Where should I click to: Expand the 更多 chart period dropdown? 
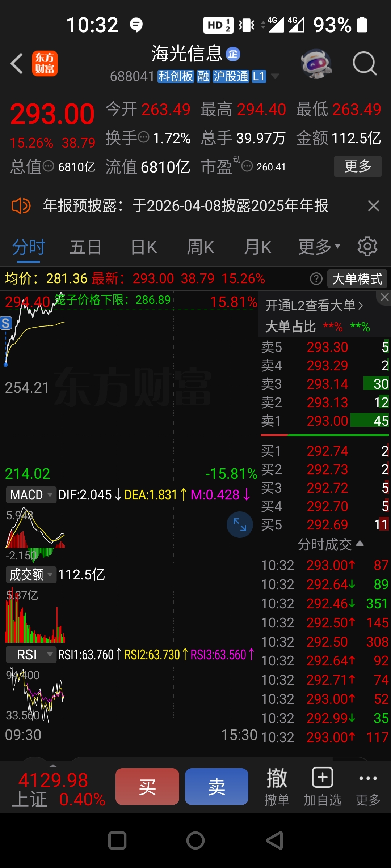(319, 247)
